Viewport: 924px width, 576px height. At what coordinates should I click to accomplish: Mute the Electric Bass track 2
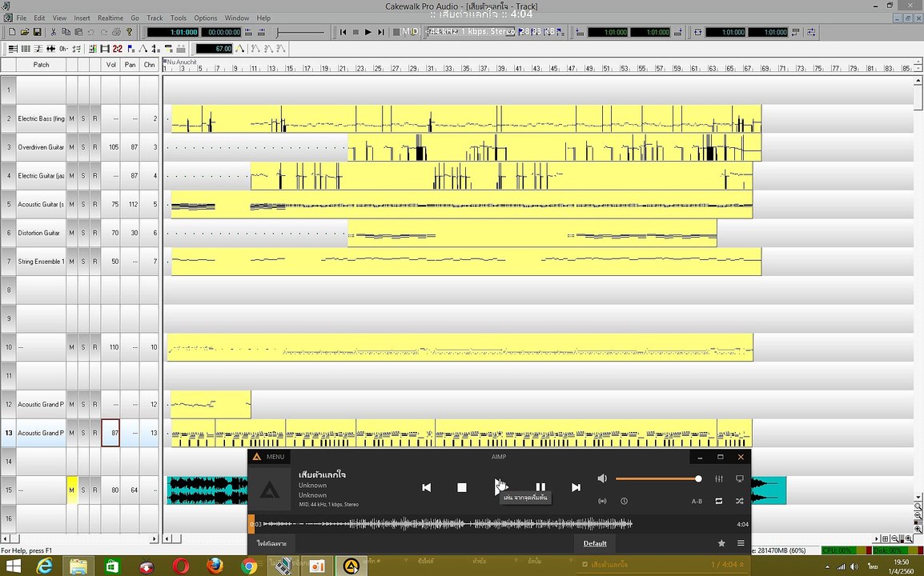72,118
